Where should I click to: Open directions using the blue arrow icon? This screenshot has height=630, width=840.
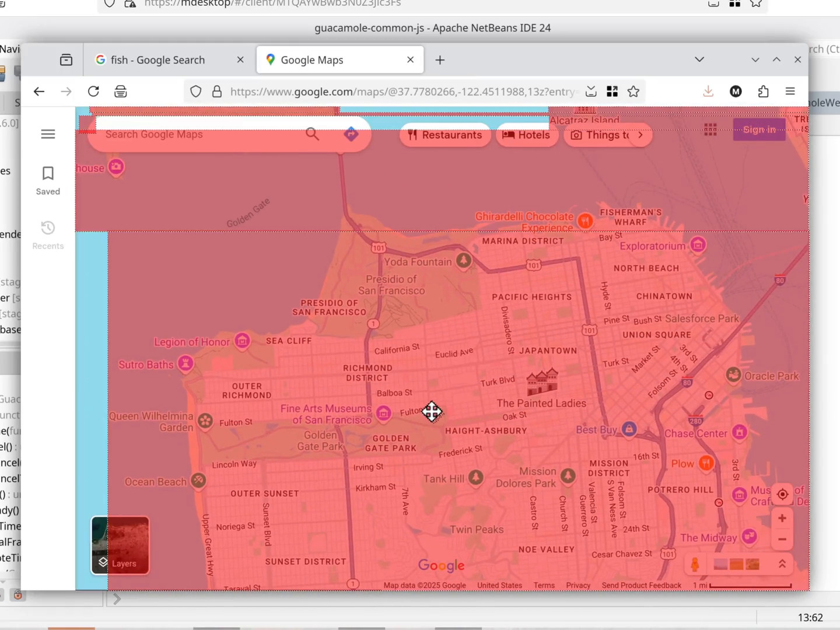(x=351, y=134)
